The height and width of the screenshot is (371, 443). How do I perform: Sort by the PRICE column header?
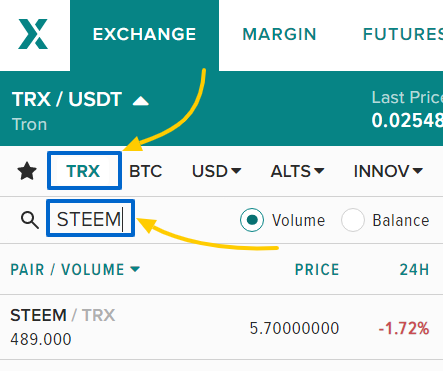coord(317,270)
